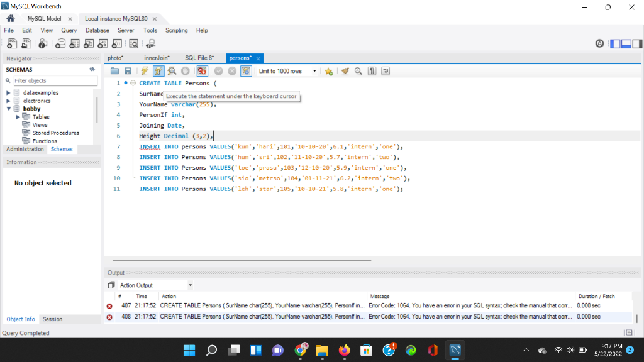Switch to Administration tab in Navigator
Viewport: 644px width, 362px height.
point(25,149)
